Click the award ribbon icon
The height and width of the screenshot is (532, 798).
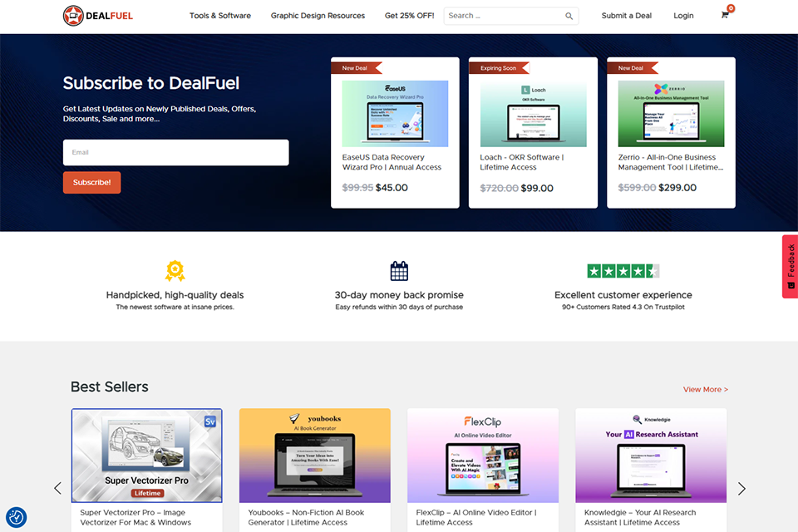(175, 271)
